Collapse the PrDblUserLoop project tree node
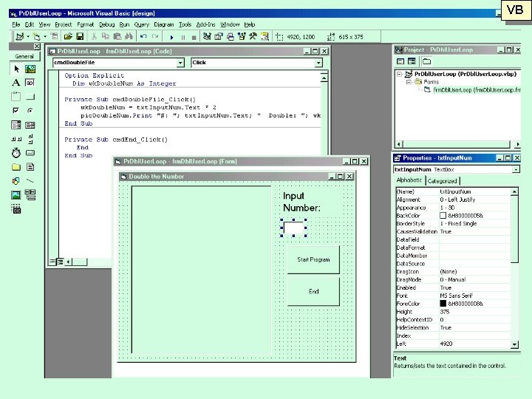This screenshot has height=399, width=532. point(400,74)
